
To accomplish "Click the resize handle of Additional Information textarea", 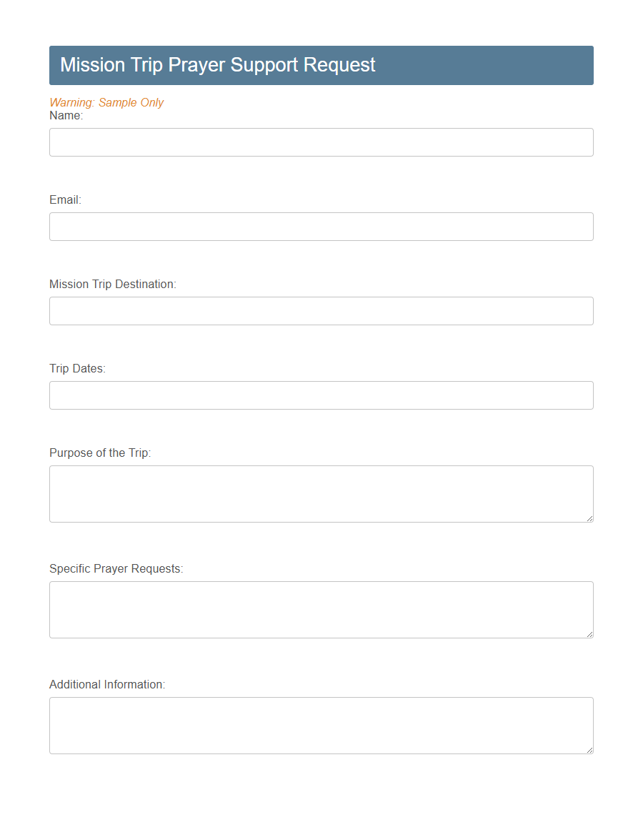I will [590, 751].
